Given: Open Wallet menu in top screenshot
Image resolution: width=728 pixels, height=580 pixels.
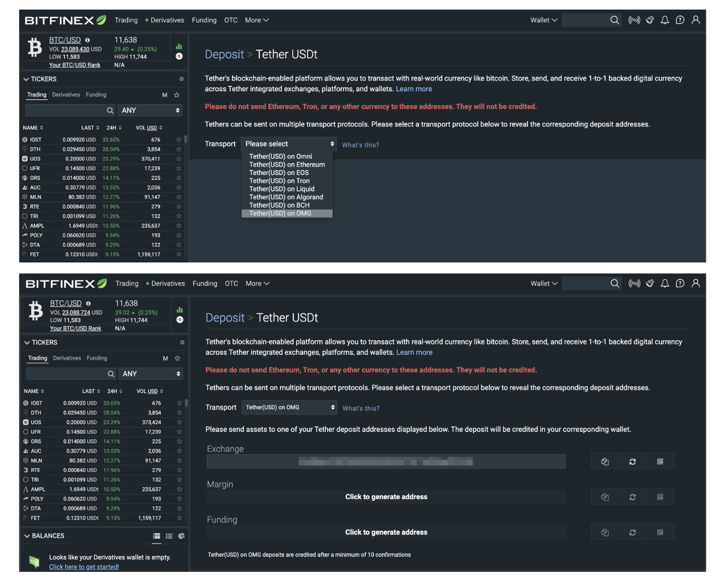Looking at the screenshot, I should (544, 20).
